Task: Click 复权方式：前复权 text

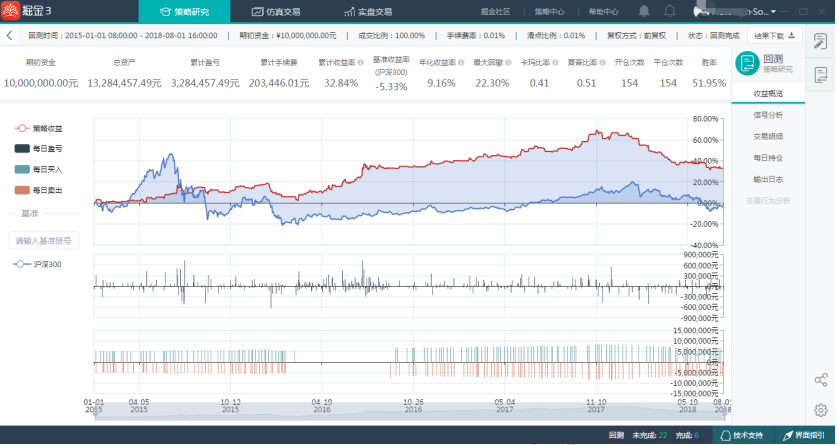Action: 637,36
